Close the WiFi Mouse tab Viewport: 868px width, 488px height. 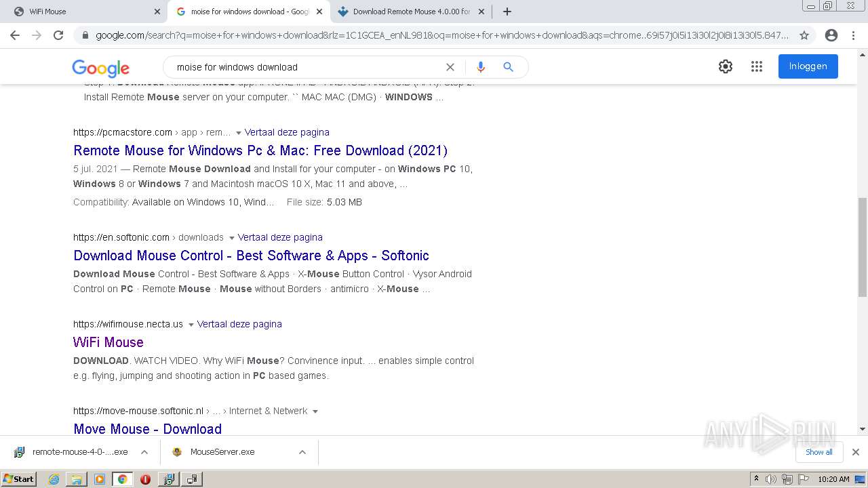click(x=157, y=12)
